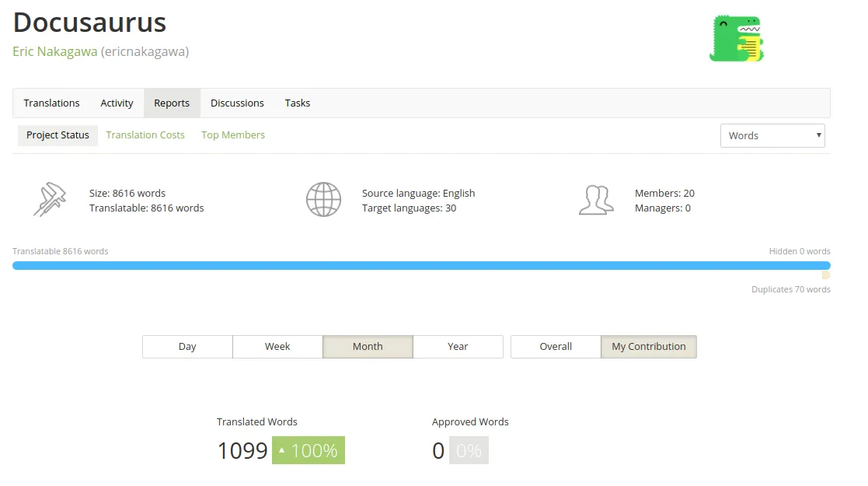Image resolution: width=868 pixels, height=486 pixels.
Task: Set the time range to Day
Action: [187, 346]
